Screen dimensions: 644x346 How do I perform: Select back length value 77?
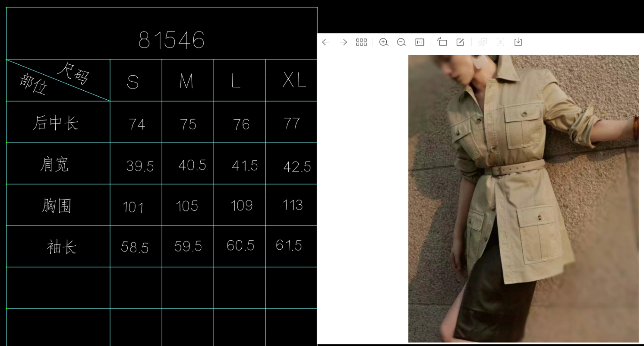tap(292, 123)
